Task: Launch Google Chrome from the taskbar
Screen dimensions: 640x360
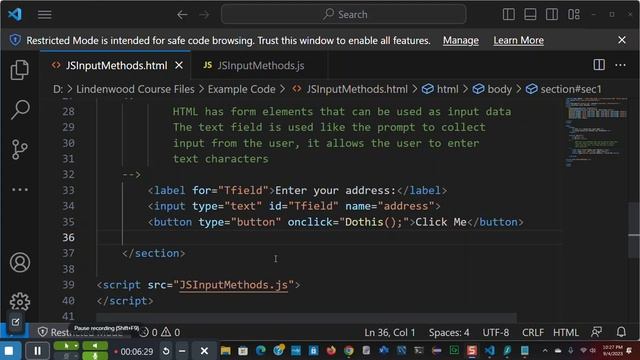Action: (x=349, y=351)
